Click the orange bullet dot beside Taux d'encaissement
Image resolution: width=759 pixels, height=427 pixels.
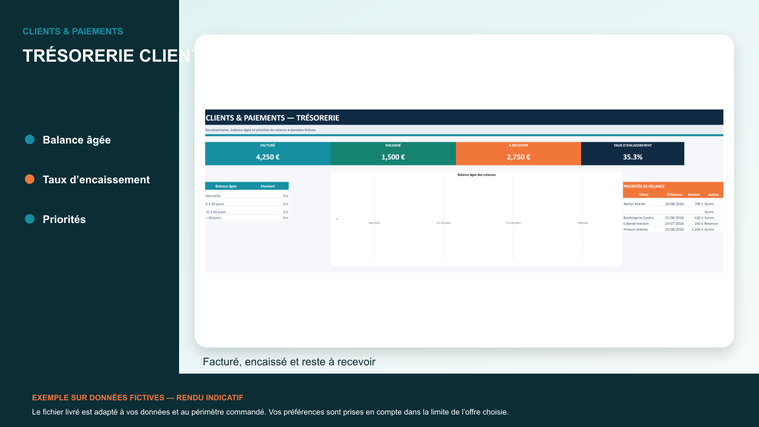pyautogui.click(x=30, y=179)
